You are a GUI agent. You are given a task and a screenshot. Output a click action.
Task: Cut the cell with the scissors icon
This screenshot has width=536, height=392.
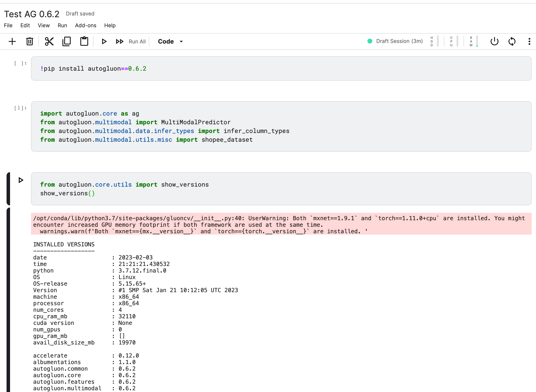tap(49, 41)
